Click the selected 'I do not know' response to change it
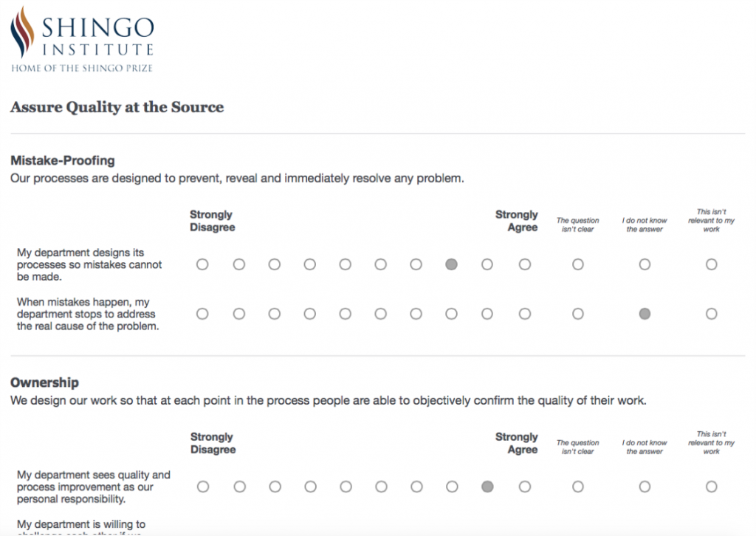Image resolution: width=756 pixels, height=536 pixels. [645, 313]
